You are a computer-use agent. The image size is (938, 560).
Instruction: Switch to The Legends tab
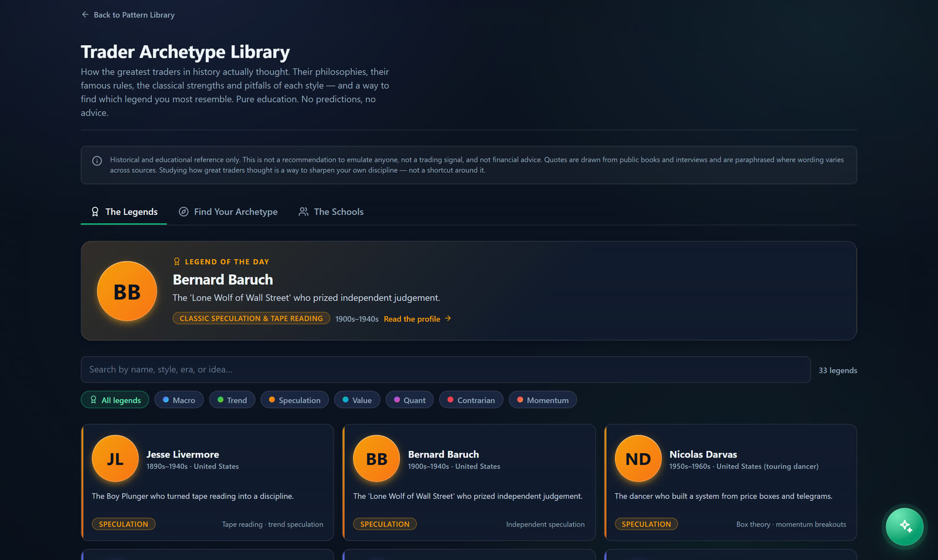point(124,211)
